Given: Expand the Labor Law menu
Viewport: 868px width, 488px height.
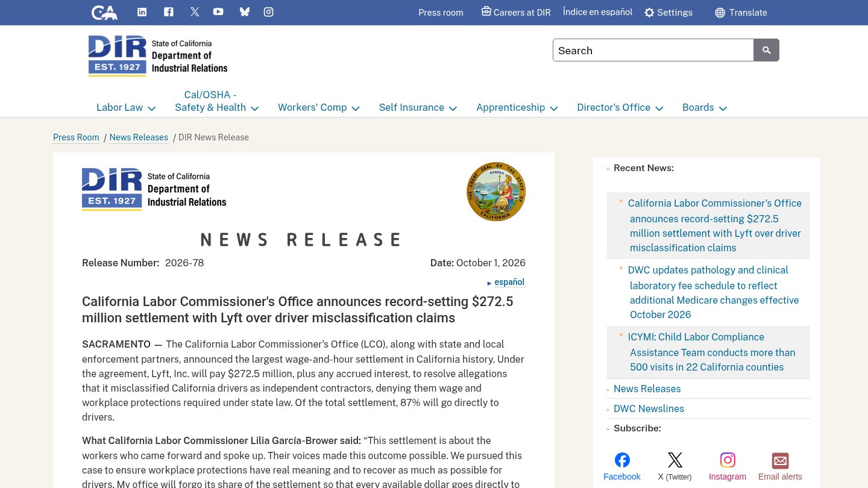Looking at the screenshot, I should click(126, 107).
